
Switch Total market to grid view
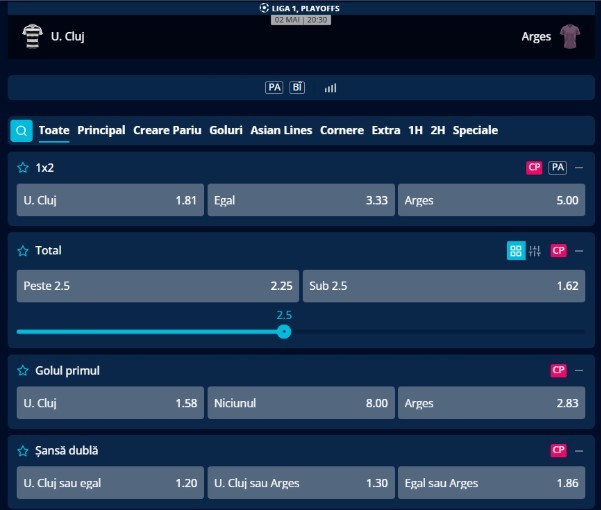coord(516,251)
